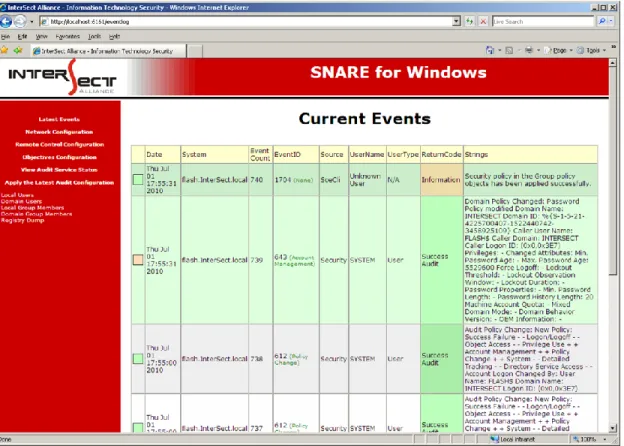Viewport: 624px width, 446px height.
Task: Open the Domain Users link
Action: [x=21, y=201]
